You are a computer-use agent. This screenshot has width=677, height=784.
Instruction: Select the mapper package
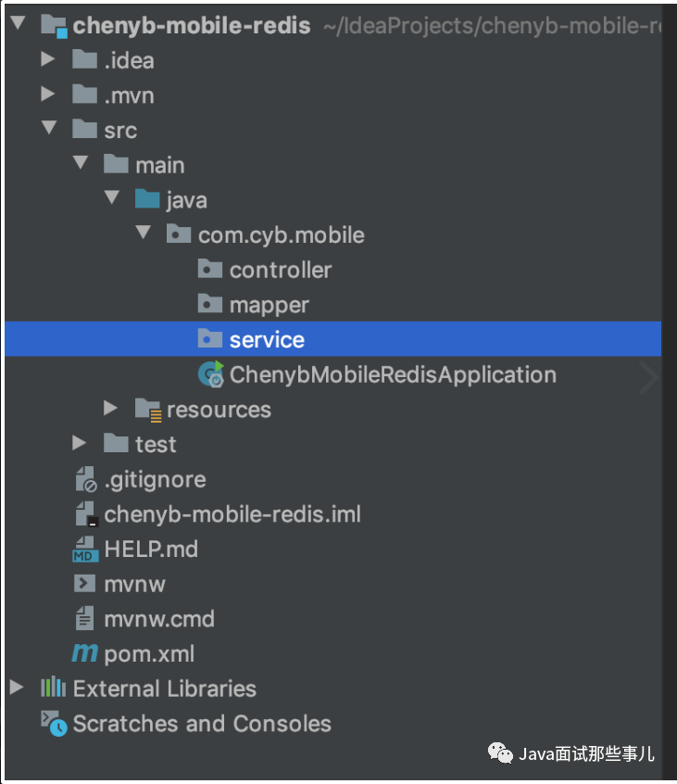click(x=269, y=305)
